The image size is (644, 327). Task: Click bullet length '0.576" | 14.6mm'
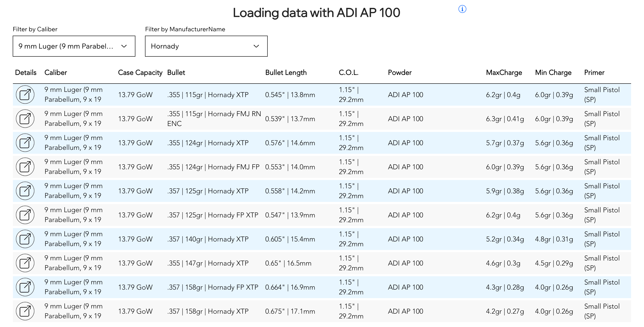(x=290, y=143)
